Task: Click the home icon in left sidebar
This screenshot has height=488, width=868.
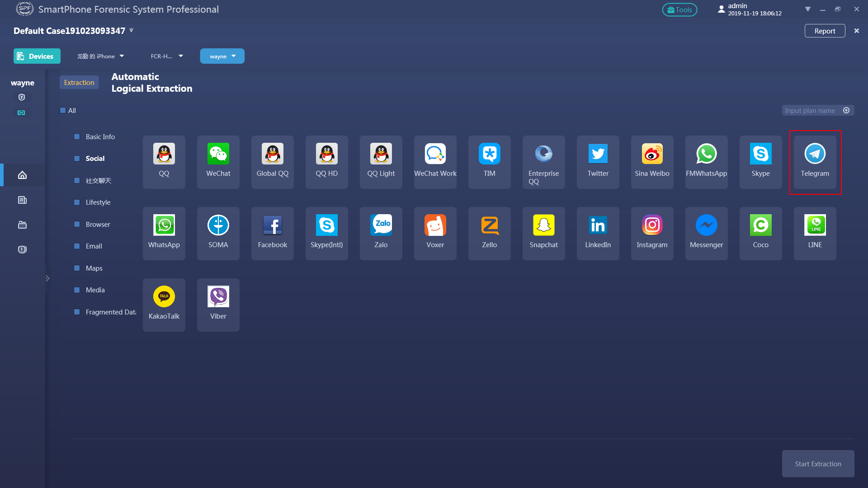Action: click(22, 175)
